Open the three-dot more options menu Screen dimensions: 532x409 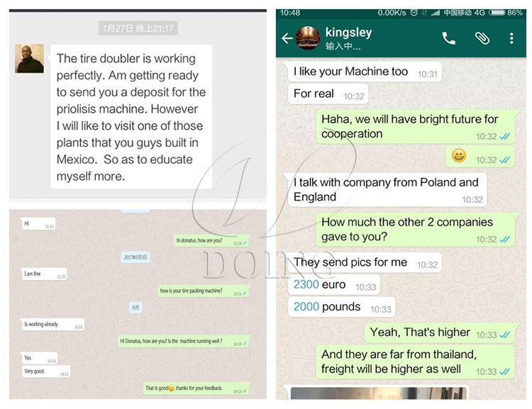[511, 38]
